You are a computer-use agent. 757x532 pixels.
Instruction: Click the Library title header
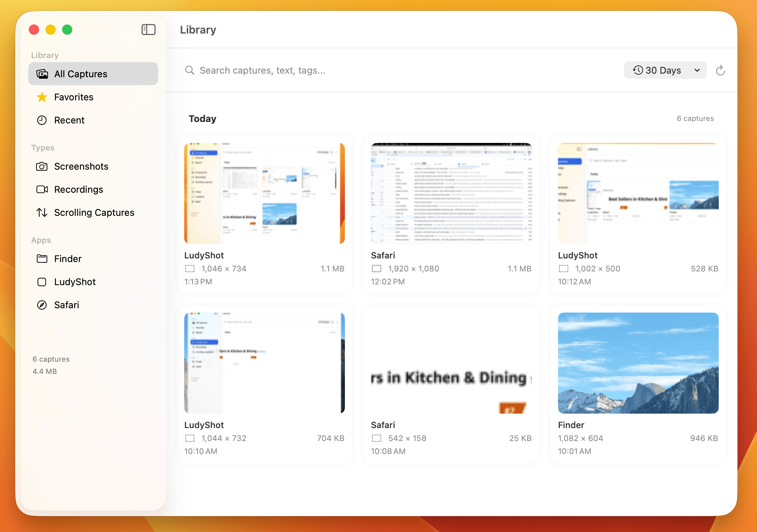(x=198, y=30)
